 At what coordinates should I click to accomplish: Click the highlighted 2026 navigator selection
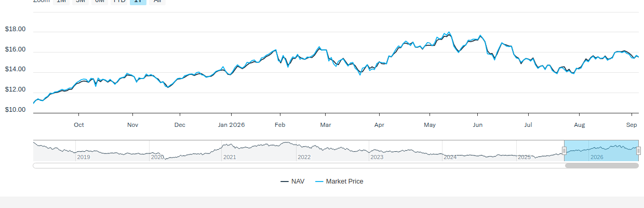[601, 151]
